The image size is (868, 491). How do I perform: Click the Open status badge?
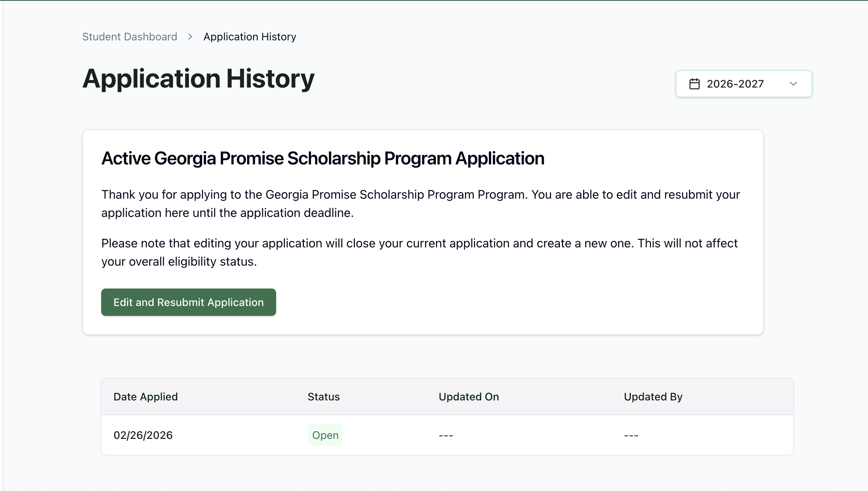pos(325,435)
